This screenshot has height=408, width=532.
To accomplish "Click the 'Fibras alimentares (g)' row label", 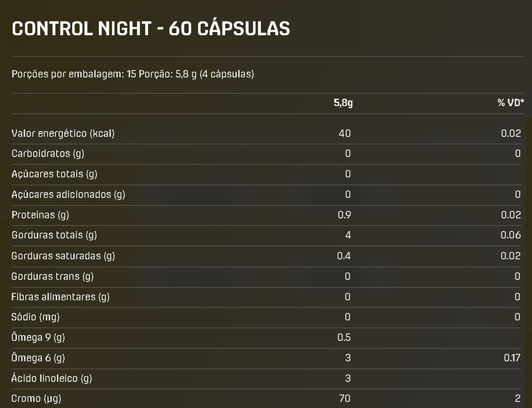I will pos(61,297).
